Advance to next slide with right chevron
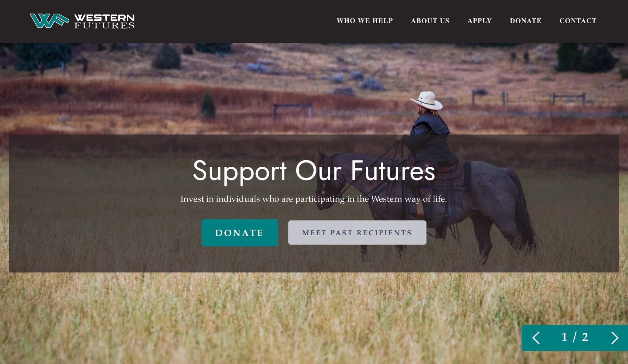Screen dimensions: 628x364 (x=615, y=338)
